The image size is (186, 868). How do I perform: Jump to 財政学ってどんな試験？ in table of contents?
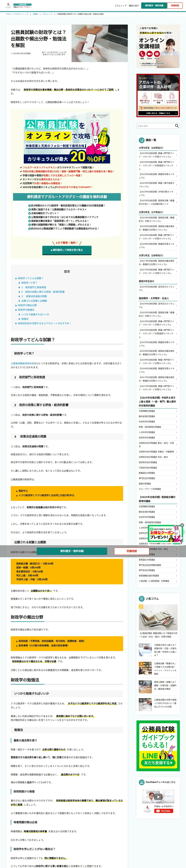click(x=31, y=278)
